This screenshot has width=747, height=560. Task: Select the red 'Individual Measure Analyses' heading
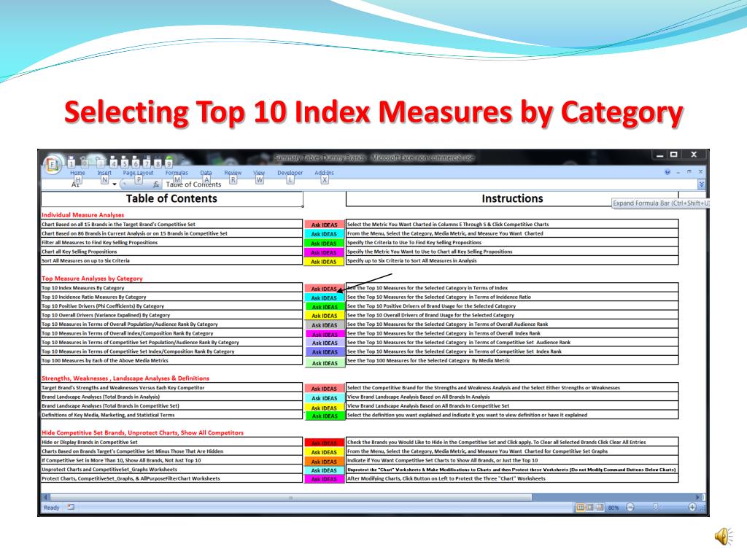83,215
